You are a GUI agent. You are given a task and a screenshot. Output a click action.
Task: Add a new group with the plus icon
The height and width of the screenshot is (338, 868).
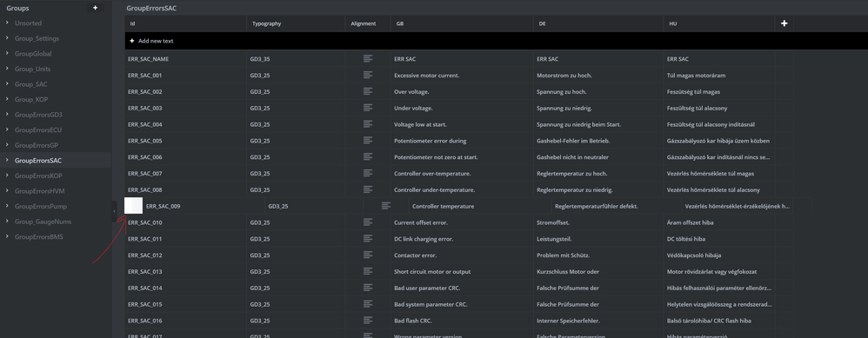95,8
